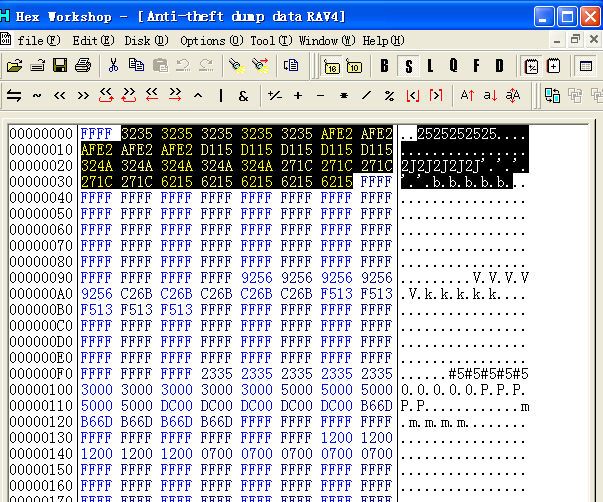Restore the inner document window

point(575,39)
